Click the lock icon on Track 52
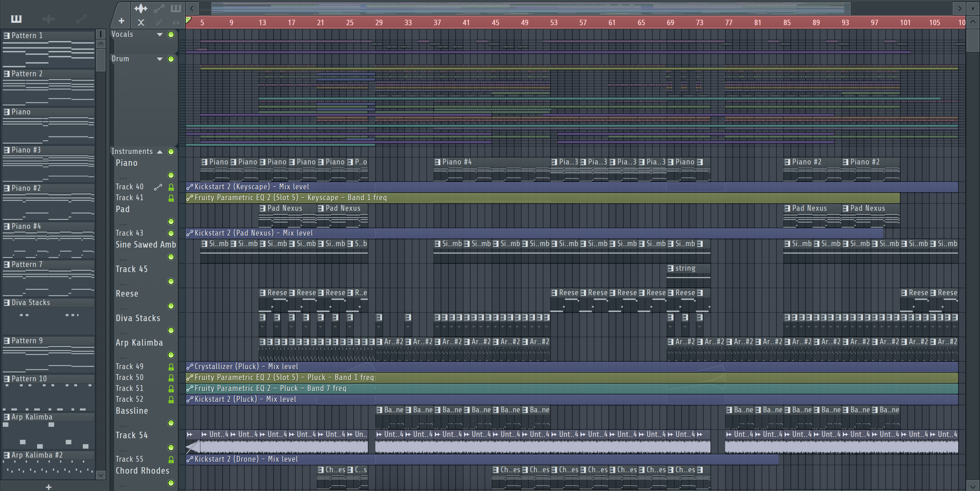The width and height of the screenshot is (980, 491). tap(171, 399)
